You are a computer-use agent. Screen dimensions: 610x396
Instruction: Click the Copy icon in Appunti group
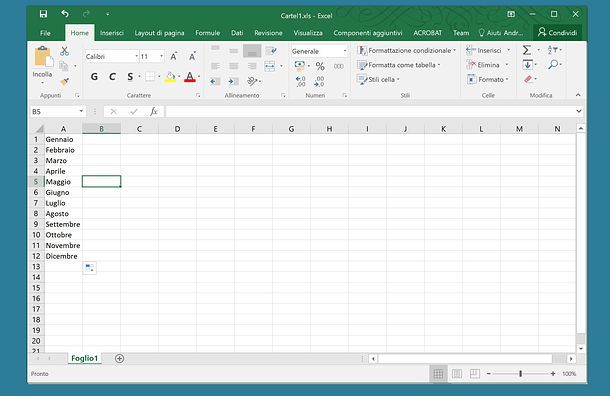click(x=63, y=66)
